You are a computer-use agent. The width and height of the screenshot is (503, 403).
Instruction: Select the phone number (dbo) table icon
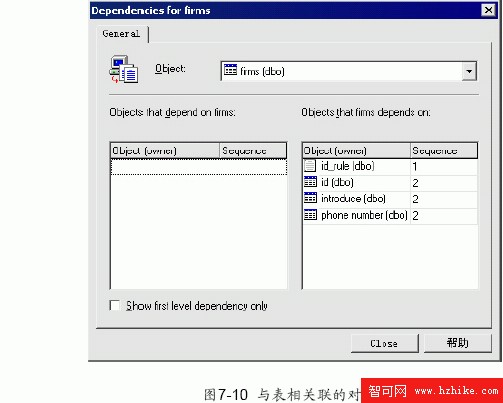(x=310, y=215)
